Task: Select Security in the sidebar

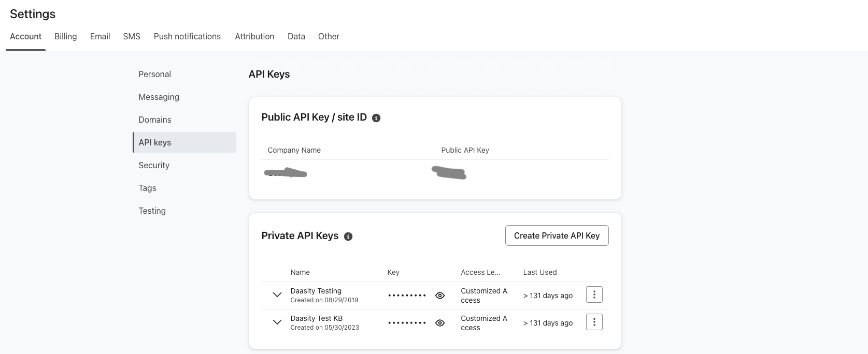Action: 154,165
